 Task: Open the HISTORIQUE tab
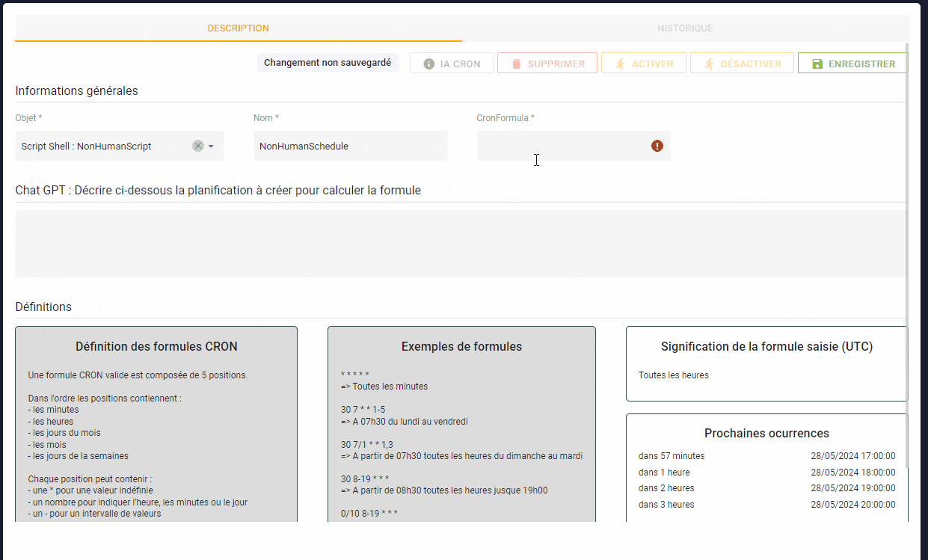pos(685,28)
